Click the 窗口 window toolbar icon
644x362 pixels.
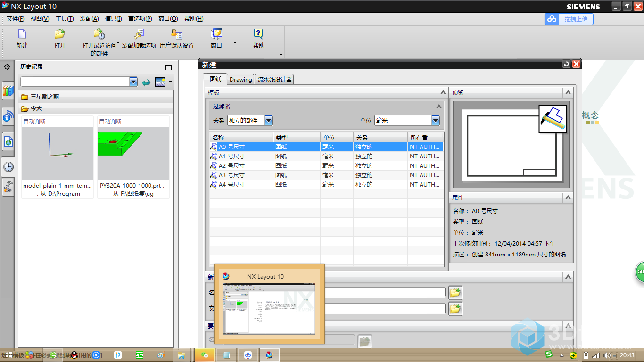pyautogui.click(x=216, y=34)
